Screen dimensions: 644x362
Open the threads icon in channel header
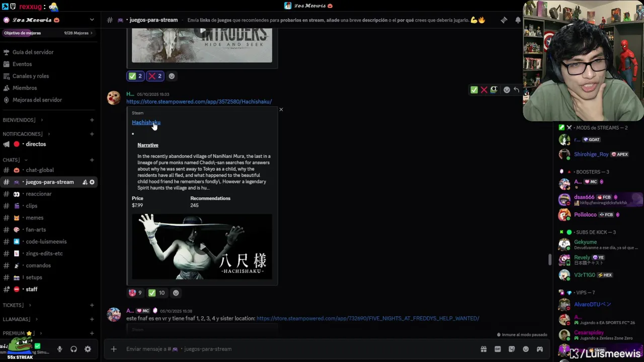tap(504, 20)
